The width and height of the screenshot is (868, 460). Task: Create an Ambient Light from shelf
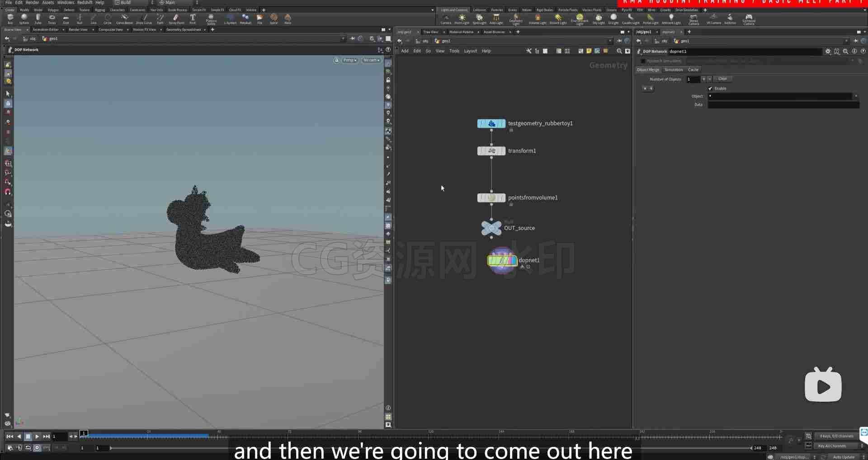coord(671,19)
